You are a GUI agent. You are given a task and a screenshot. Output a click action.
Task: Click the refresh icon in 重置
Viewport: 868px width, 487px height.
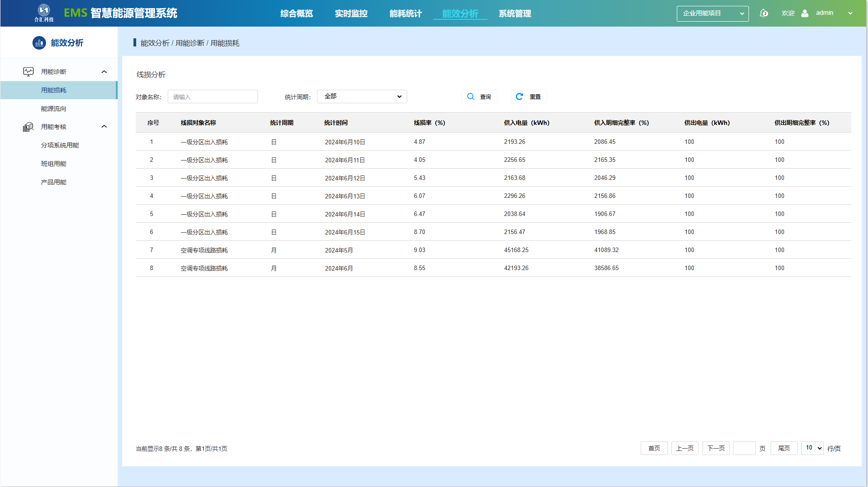point(519,97)
